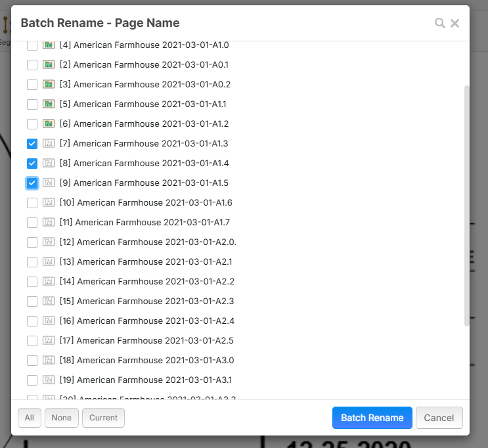Click the green page icon for page [5]

click(48, 104)
